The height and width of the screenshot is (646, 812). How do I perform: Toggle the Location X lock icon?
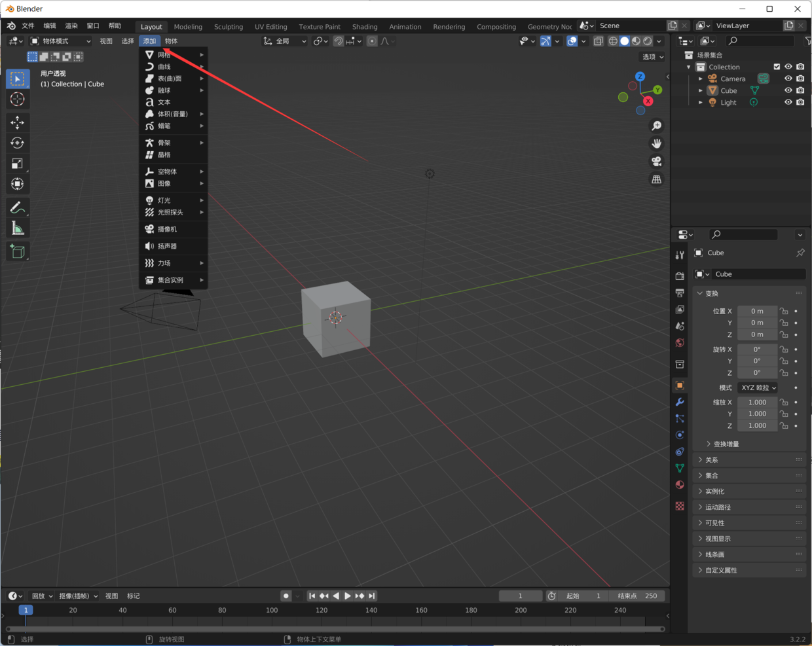tap(784, 311)
